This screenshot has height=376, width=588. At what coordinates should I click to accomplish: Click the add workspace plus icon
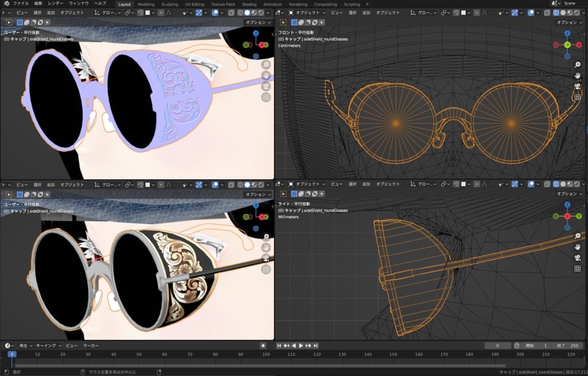pos(367,4)
